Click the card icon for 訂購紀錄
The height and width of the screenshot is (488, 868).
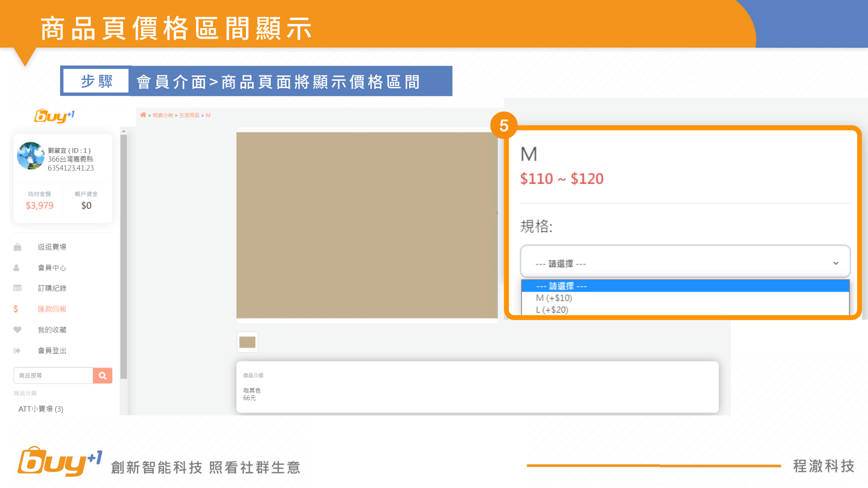click(18, 288)
